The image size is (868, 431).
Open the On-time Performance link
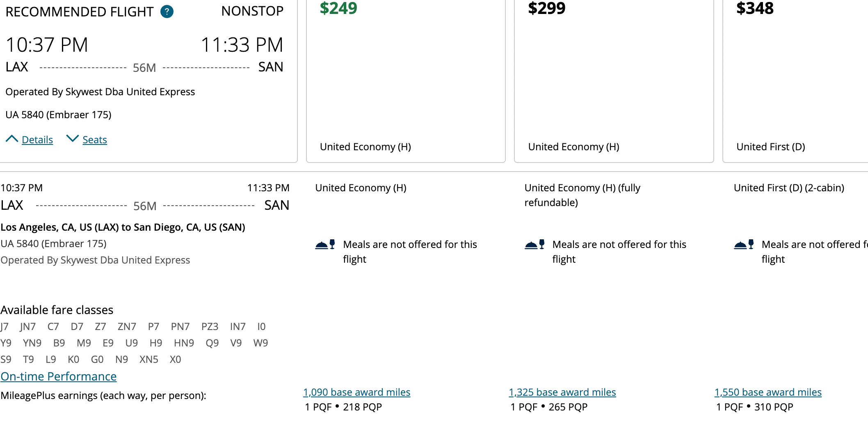click(58, 376)
